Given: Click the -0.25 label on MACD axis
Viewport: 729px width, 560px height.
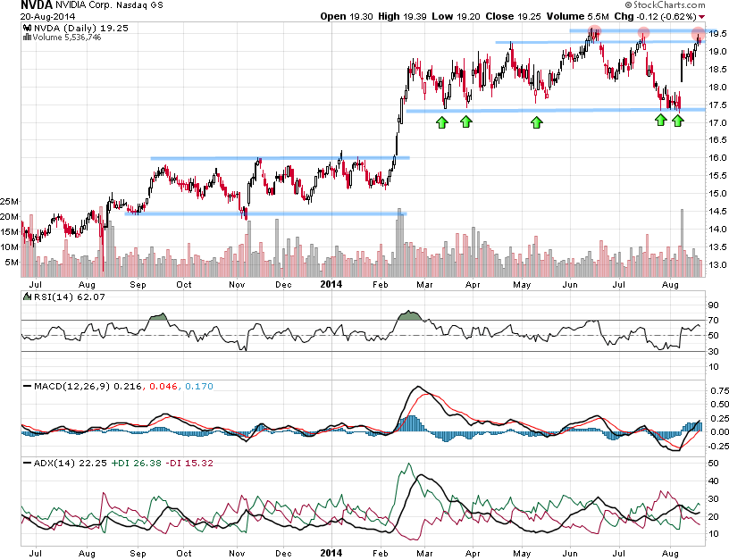Looking at the screenshot, I should click(718, 447).
